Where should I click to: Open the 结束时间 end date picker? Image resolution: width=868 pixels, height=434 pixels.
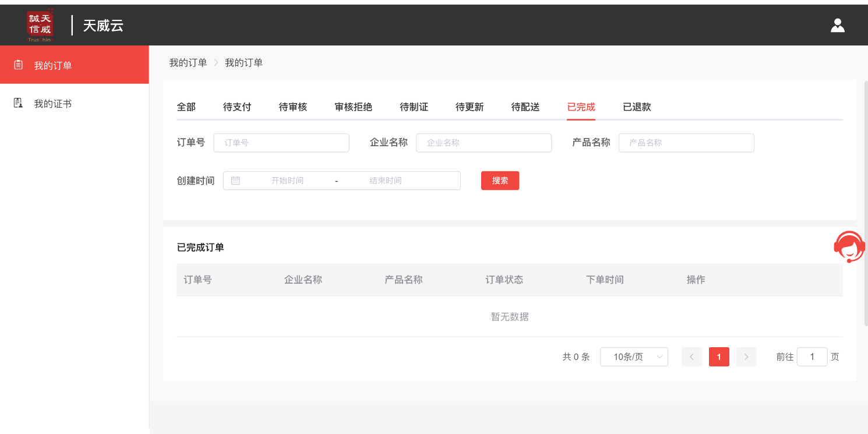385,181
